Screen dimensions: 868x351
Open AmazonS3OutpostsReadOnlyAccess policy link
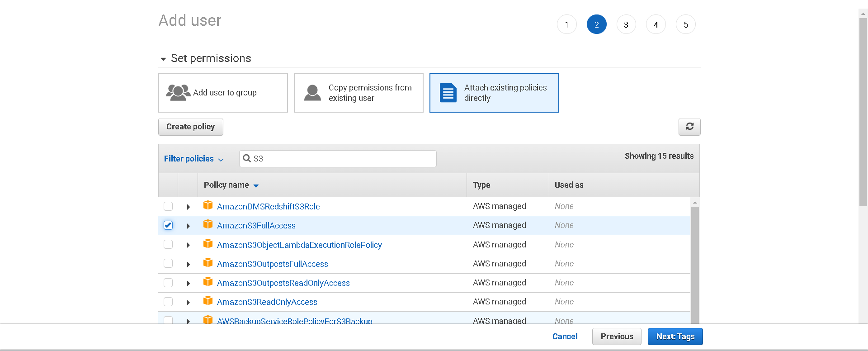coord(283,283)
